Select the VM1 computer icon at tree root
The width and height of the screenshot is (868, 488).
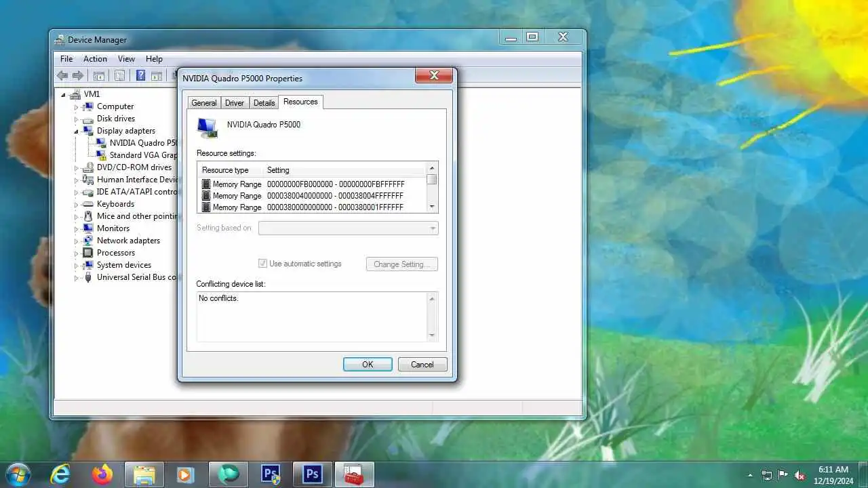coord(75,94)
